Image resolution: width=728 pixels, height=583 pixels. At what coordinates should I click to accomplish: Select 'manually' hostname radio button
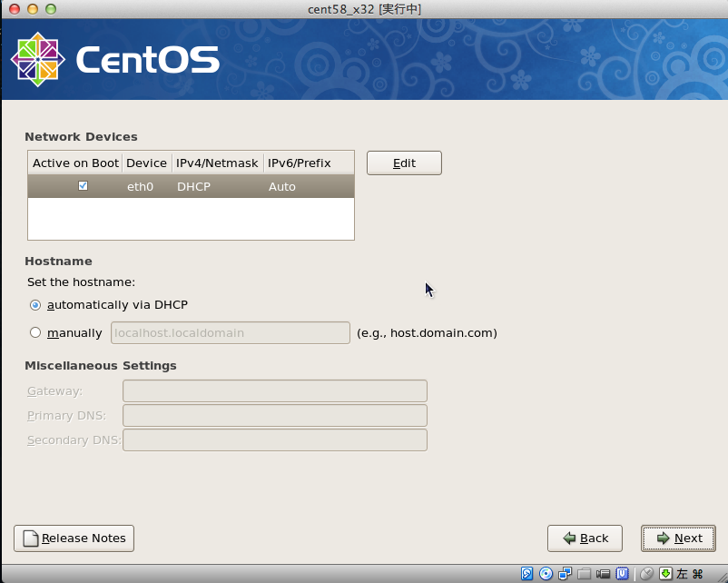pyautogui.click(x=35, y=332)
